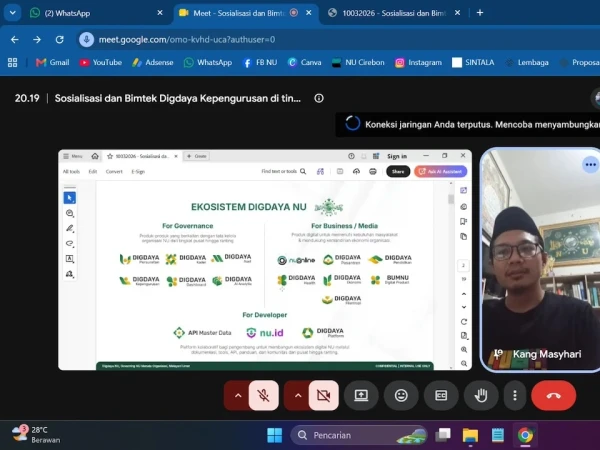Close the WhatsApp browser tab

(x=160, y=13)
